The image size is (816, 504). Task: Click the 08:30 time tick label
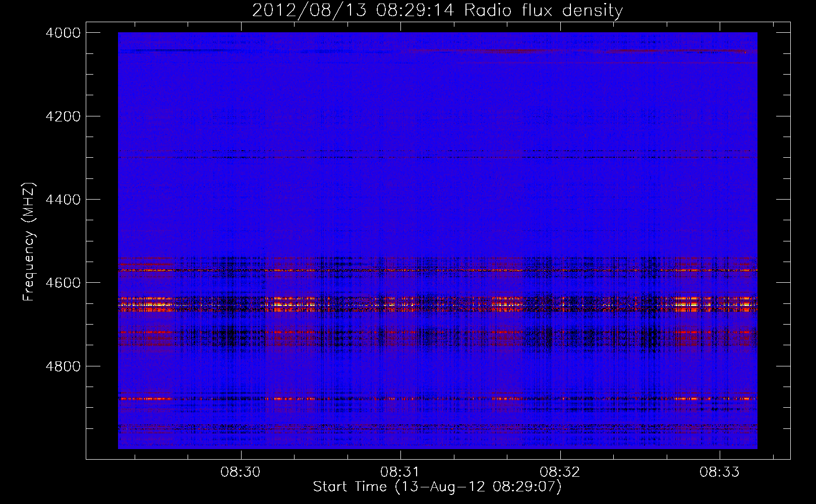click(x=241, y=472)
